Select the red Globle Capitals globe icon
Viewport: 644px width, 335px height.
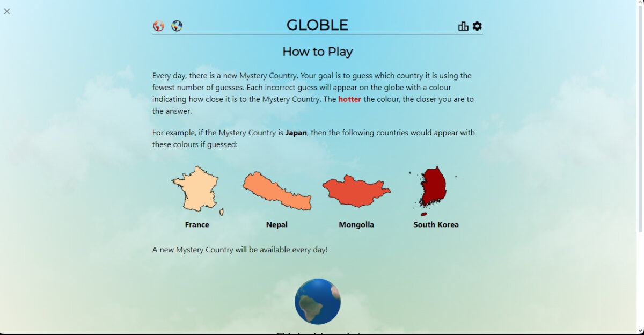159,25
